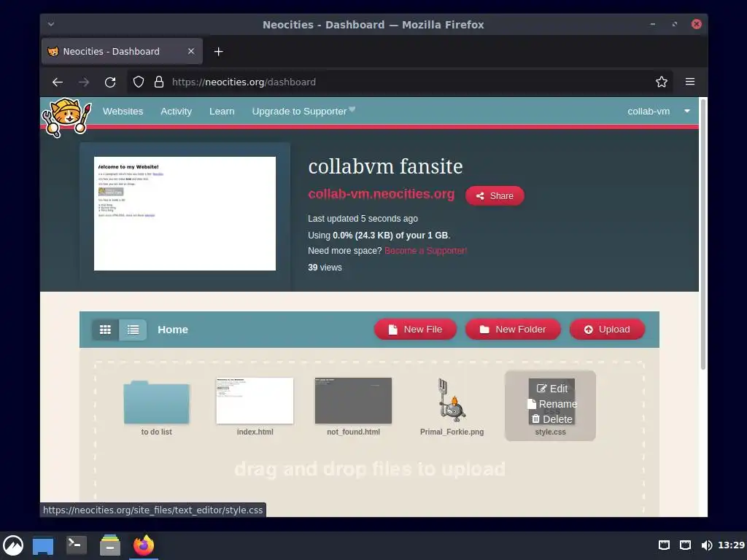The image size is (747, 560).
Task: Click the collabvm fansite title
Action: [x=385, y=167]
